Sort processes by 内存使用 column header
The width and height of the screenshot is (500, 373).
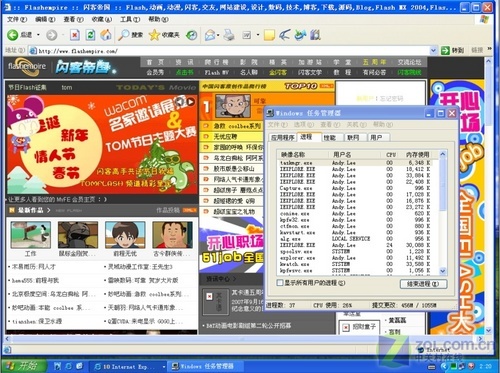(418, 154)
